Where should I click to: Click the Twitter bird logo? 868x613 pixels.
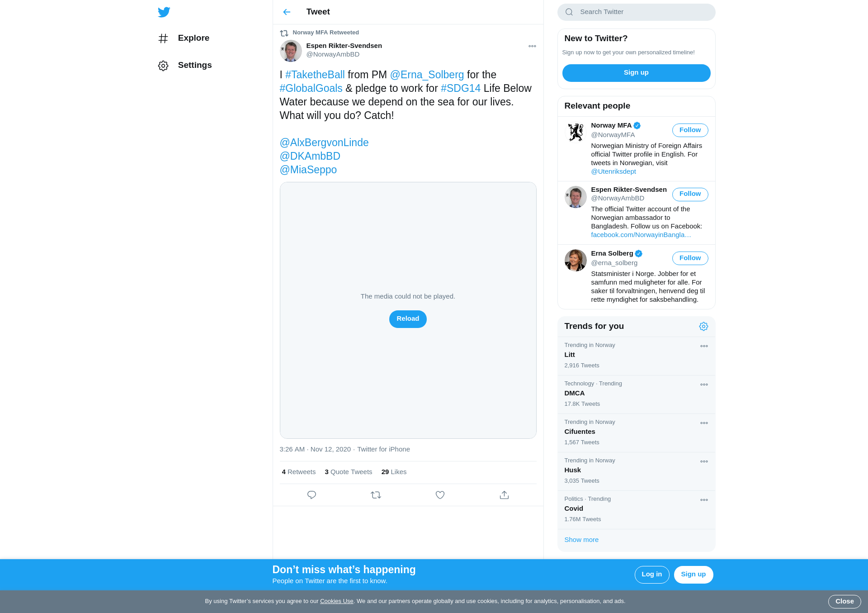164,12
